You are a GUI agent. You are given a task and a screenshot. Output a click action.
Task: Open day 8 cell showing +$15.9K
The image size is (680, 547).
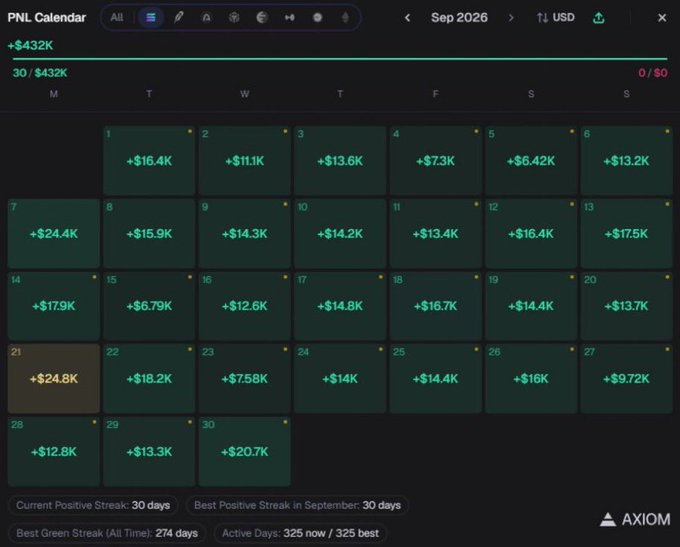(149, 233)
